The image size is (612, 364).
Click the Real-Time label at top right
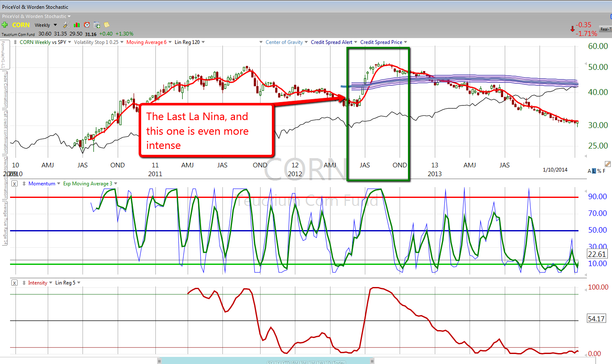tap(606, 29)
